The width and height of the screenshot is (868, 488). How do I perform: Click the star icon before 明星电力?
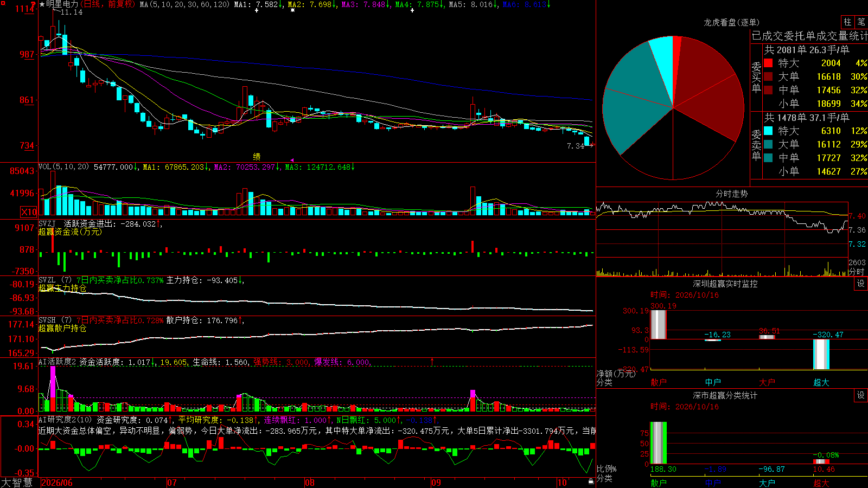click(x=42, y=4)
